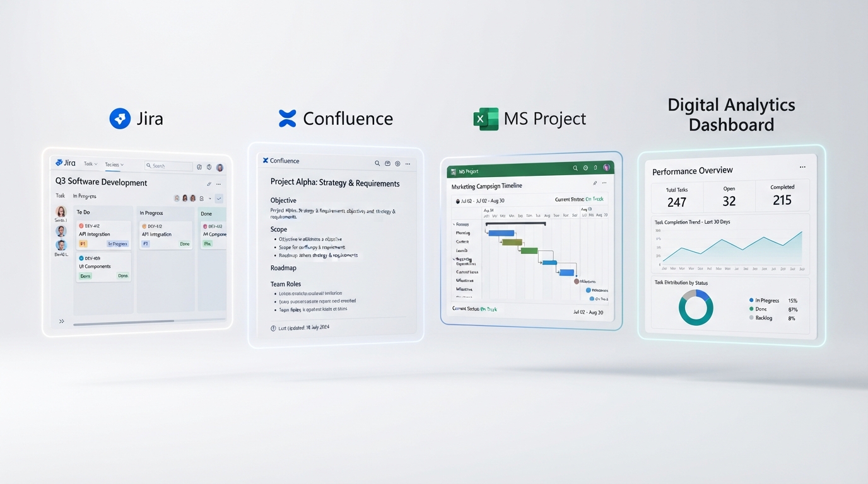The width and height of the screenshot is (868, 484).
Task: Open the settings gear in Confluence top bar
Action: coord(397,163)
